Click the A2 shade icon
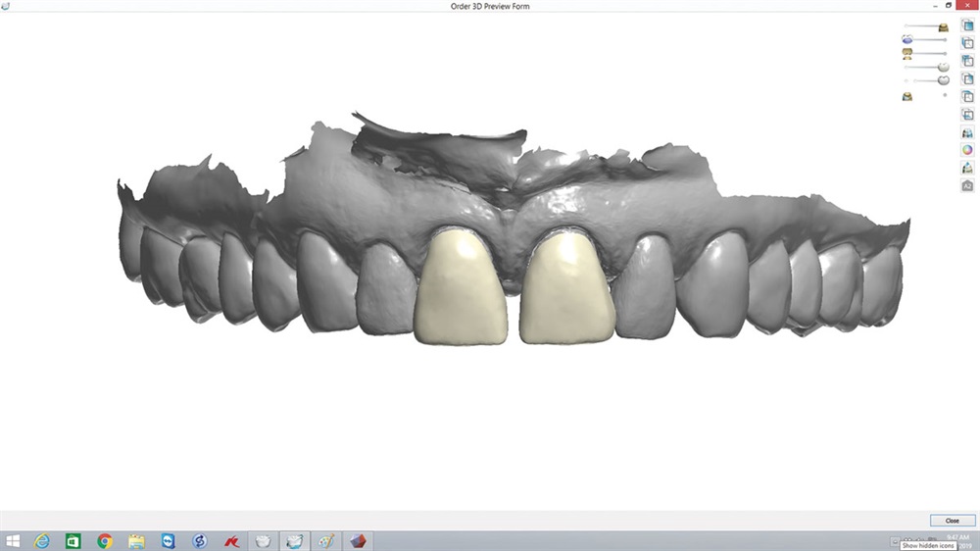This screenshot has height=551, width=980. (x=967, y=185)
